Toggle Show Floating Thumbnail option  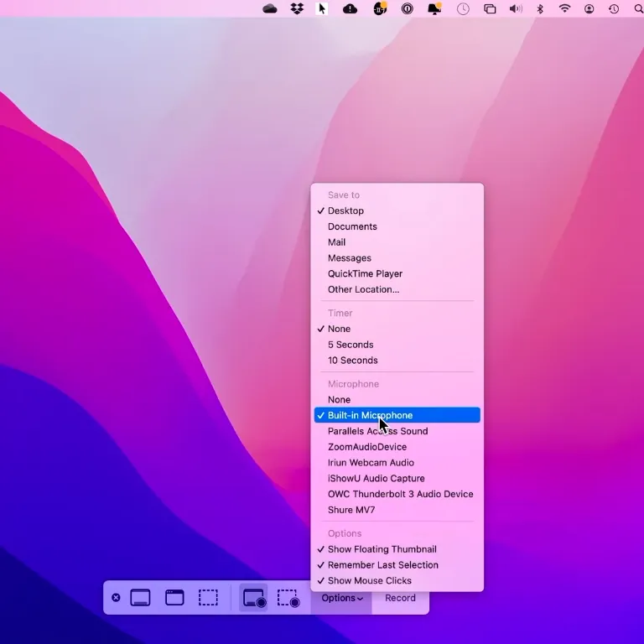[x=397, y=549]
